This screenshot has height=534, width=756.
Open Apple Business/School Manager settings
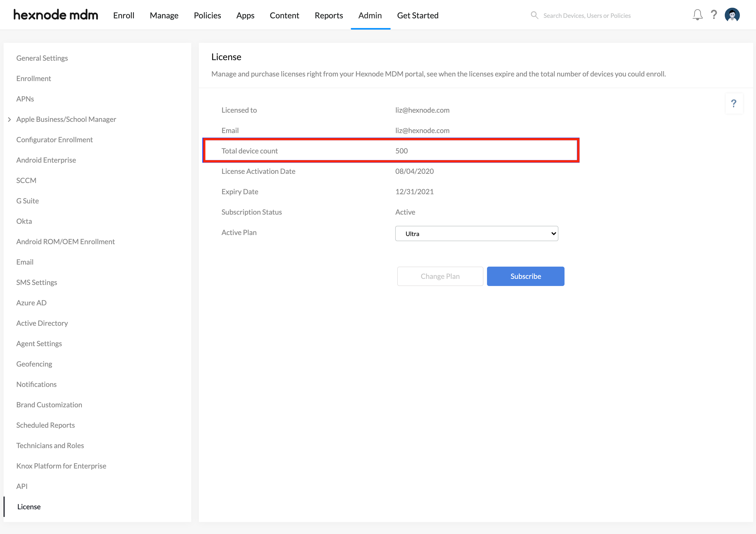[x=66, y=119]
